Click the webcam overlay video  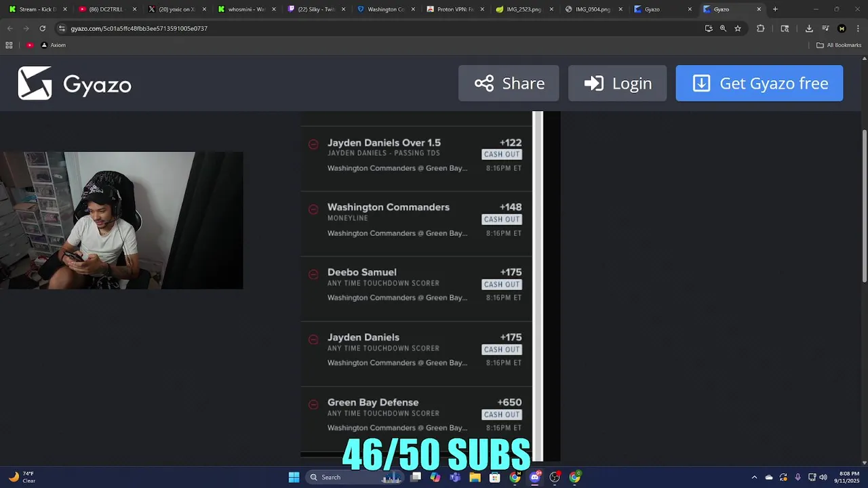121,220
